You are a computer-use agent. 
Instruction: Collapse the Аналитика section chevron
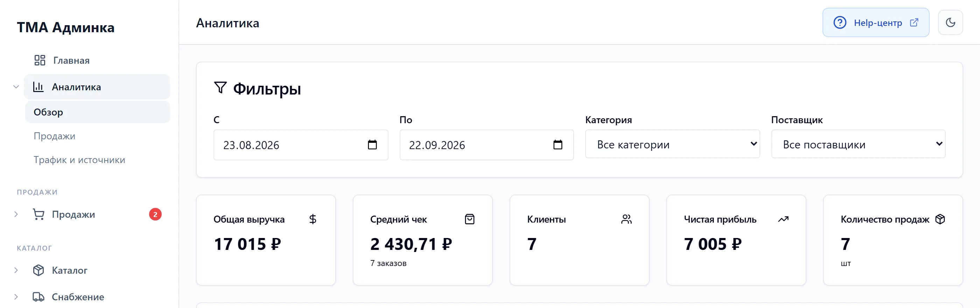[x=16, y=87]
